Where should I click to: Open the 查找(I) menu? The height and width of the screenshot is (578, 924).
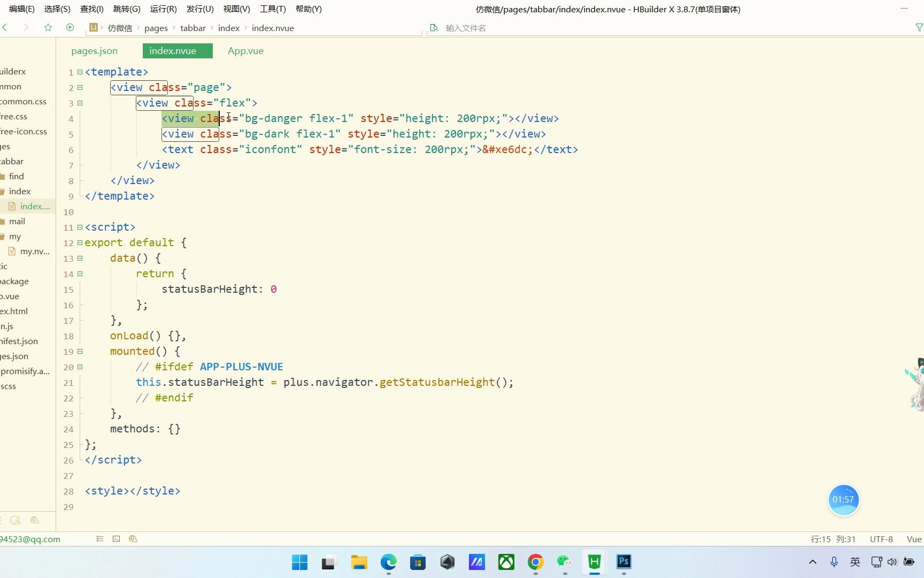click(x=91, y=9)
